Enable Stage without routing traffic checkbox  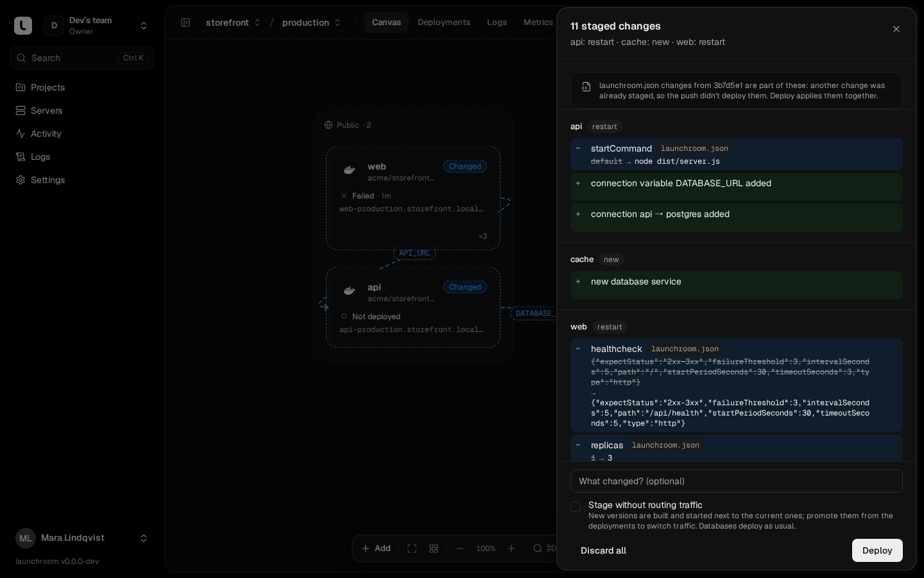pyautogui.click(x=576, y=507)
